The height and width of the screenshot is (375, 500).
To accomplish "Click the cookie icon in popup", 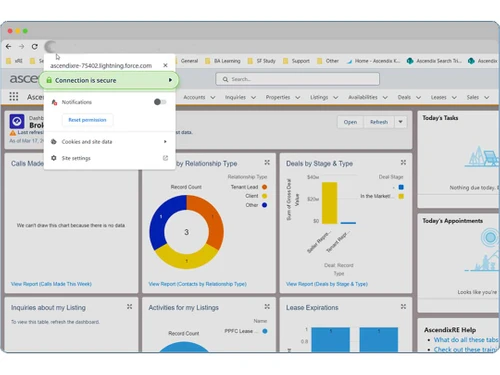I will click(54, 142).
